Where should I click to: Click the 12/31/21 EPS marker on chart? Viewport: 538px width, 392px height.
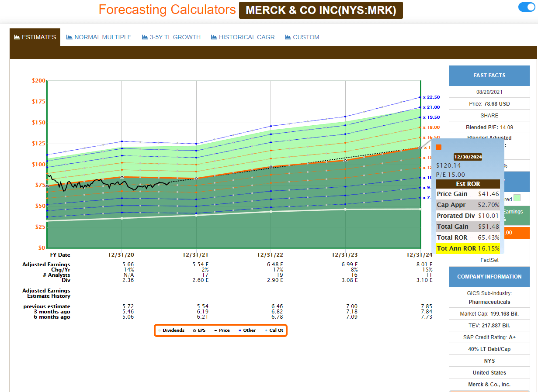pos(196,178)
